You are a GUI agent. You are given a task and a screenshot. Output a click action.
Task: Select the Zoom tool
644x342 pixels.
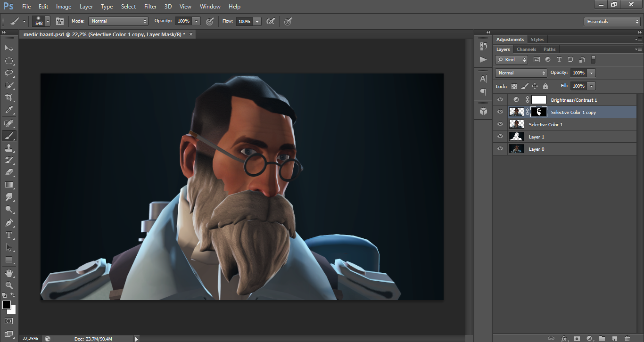[9, 285]
